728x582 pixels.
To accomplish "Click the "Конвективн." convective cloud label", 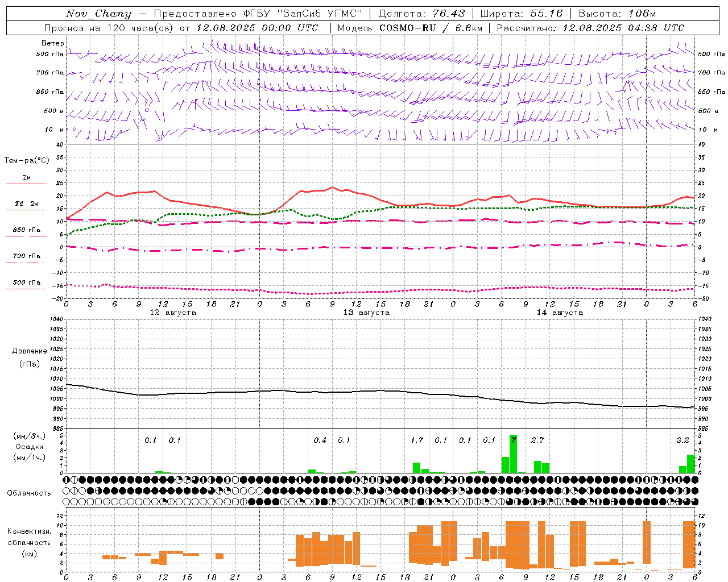I will tap(29, 531).
